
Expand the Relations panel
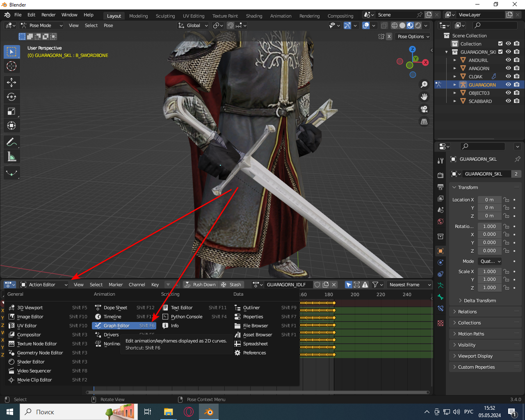pyautogui.click(x=467, y=312)
